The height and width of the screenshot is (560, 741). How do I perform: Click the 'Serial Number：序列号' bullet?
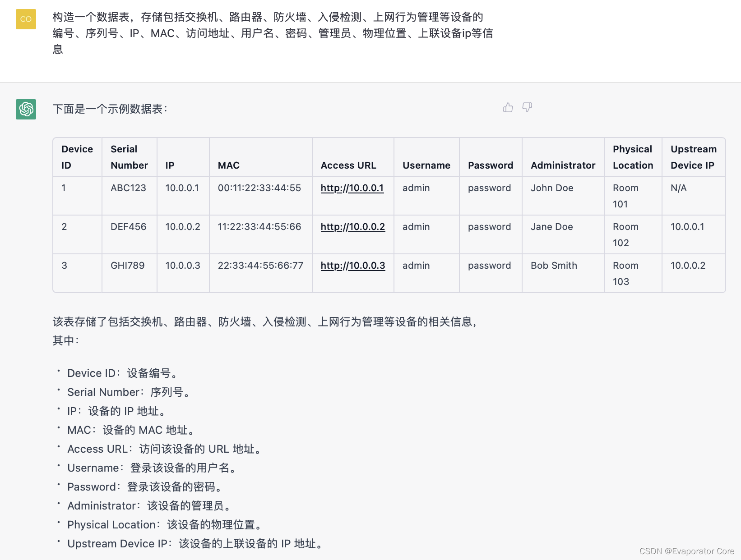click(x=129, y=392)
